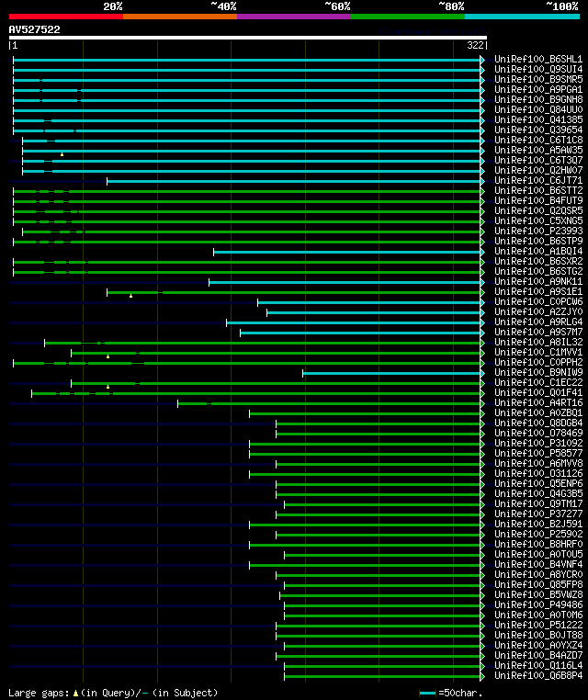588x700 pixels.
Task: Open hit UniRef100_Q9SUI4
Action: pos(538,69)
